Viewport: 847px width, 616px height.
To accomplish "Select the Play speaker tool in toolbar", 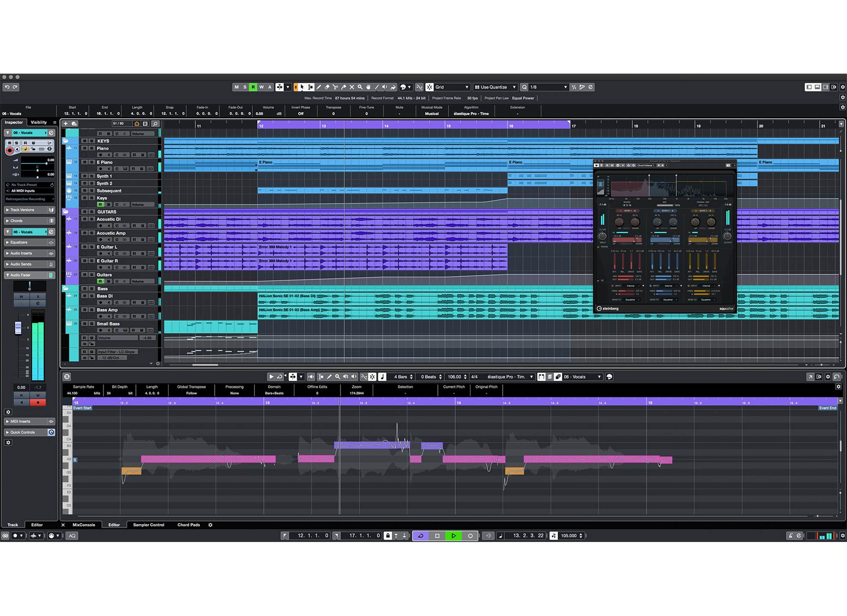I will [x=385, y=87].
